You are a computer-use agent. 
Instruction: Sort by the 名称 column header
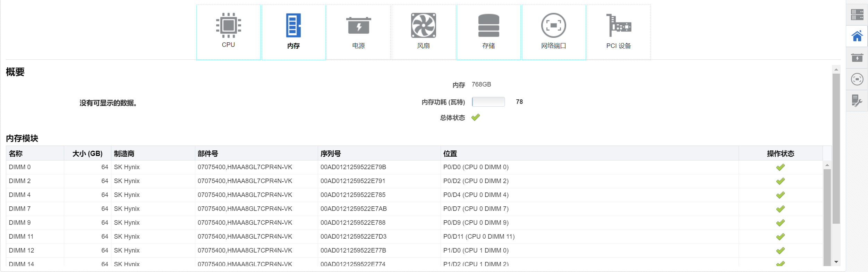35,154
